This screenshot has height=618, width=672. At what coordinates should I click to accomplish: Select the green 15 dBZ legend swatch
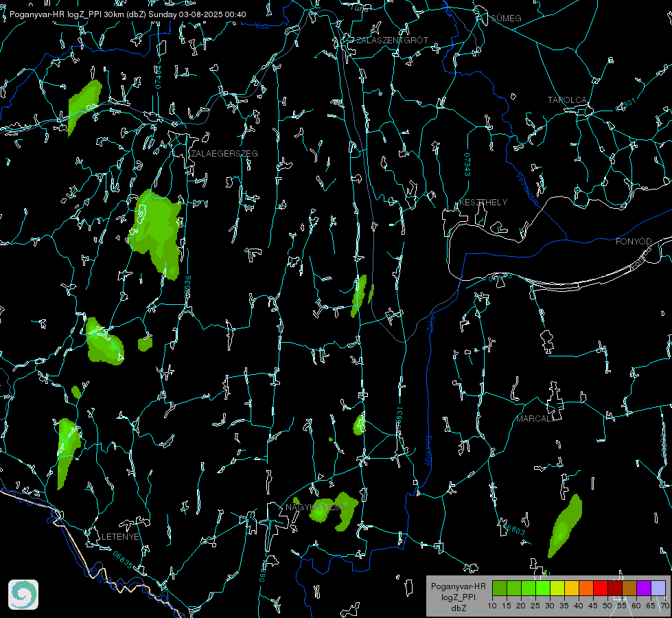(514, 588)
